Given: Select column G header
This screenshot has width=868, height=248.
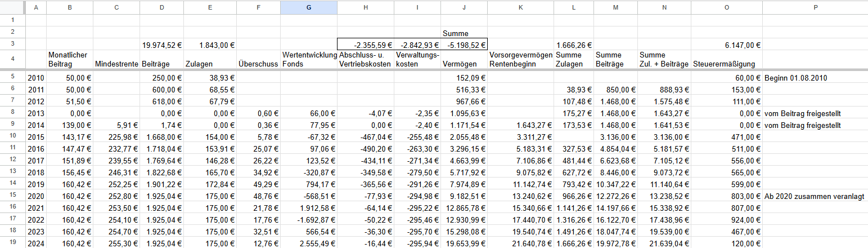Looking at the screenshot, I should [308, 7].
